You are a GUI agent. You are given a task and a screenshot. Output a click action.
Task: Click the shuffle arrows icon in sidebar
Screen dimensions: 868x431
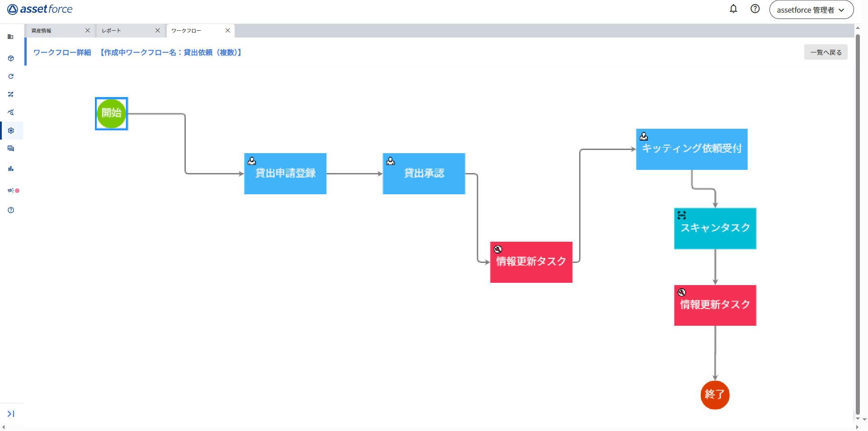pyautogui.click(x=11, y=94)
